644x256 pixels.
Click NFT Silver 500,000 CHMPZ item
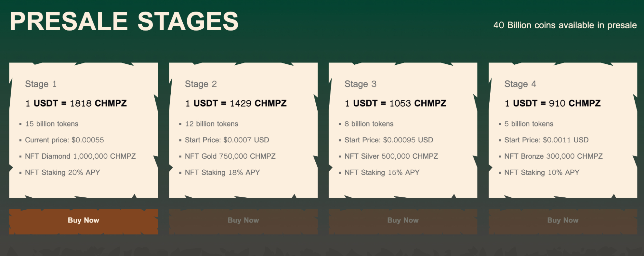tap(391, 156)
